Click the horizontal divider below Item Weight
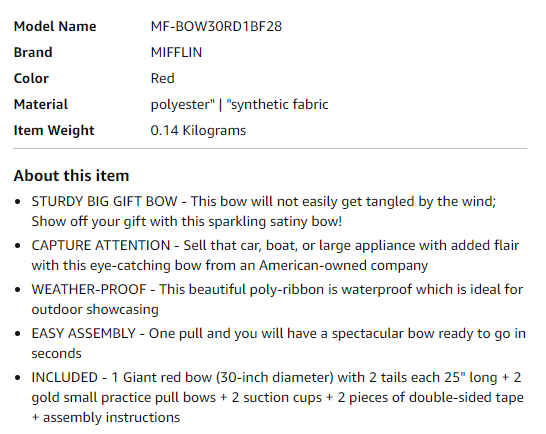The width and height of the screenshot is (546, 434). click(270, 149)
